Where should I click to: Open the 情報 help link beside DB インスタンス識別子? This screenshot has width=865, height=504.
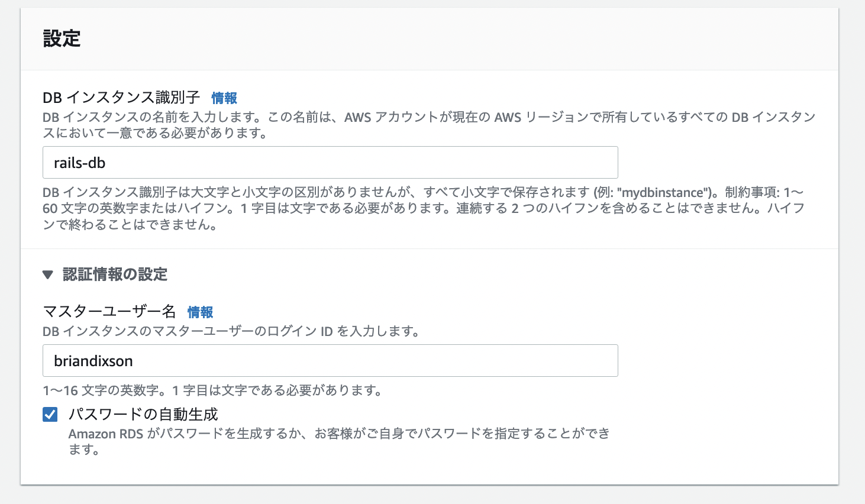224,98
